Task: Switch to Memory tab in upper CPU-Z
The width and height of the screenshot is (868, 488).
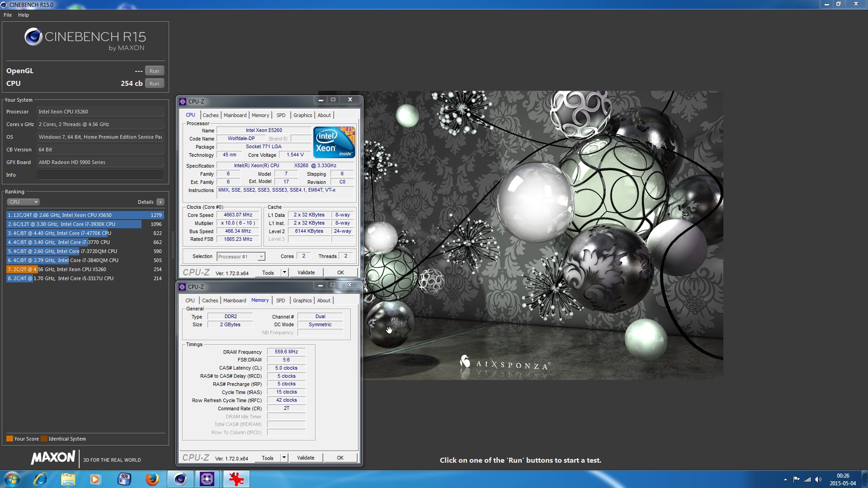Action: coord(260,115)
